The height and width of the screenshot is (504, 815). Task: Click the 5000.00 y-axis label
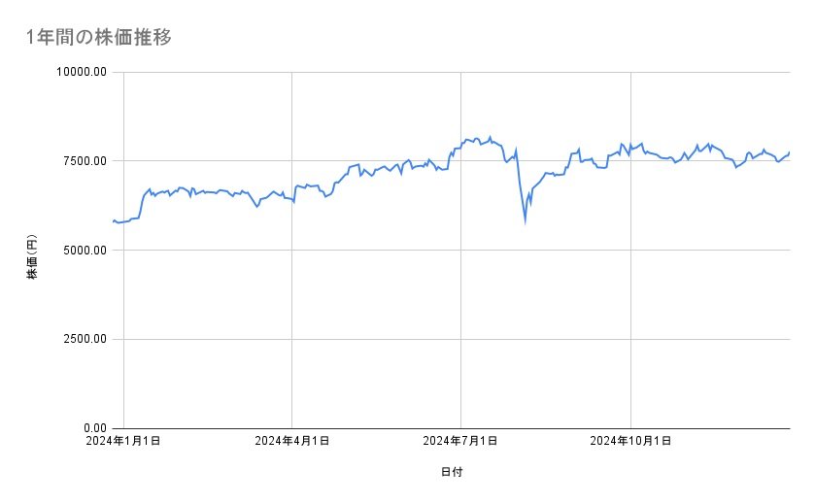(83, 251)
